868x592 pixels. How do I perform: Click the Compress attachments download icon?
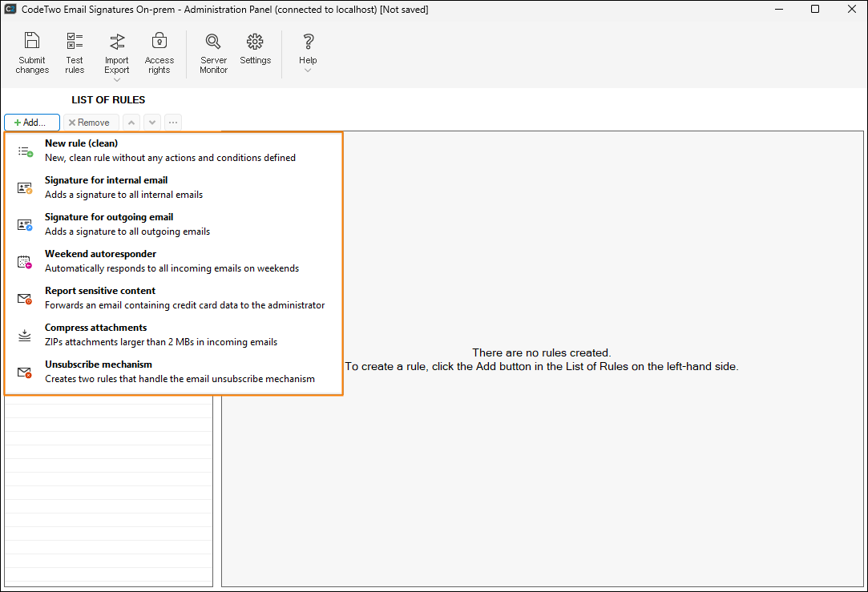tap(25, 335)
